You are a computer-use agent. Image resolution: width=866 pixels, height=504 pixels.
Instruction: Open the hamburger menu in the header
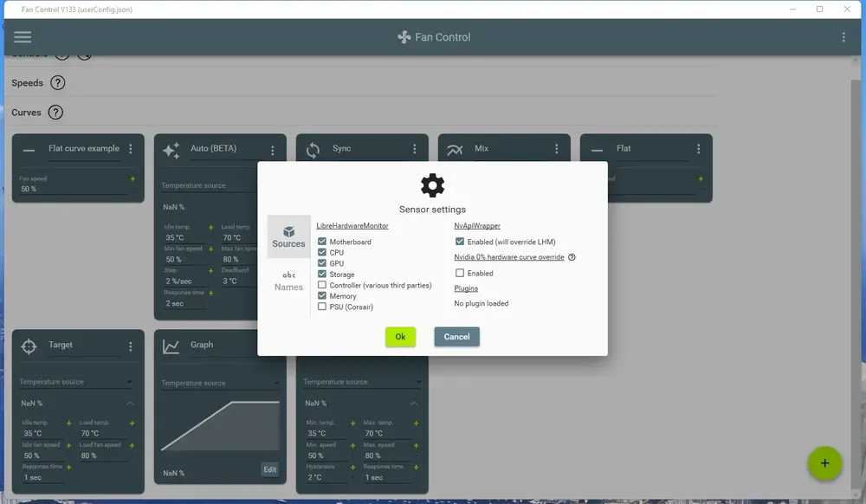23,37
